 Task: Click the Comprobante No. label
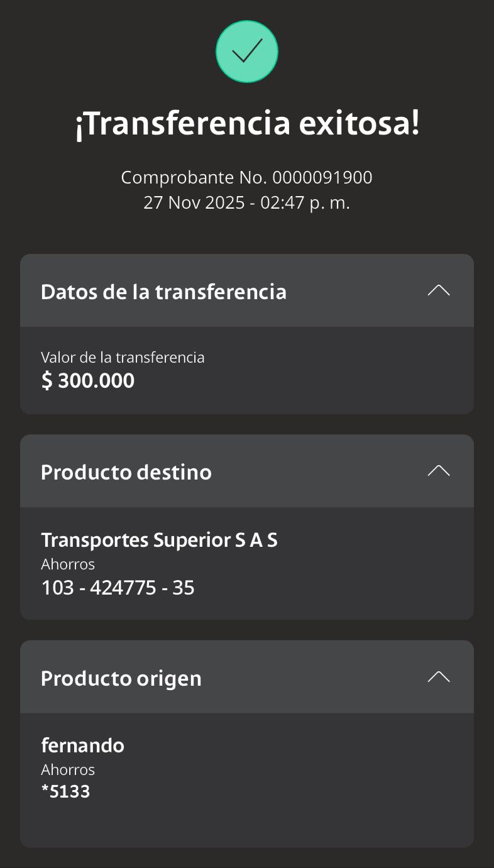pyautogui.click(x=194, y=178)
